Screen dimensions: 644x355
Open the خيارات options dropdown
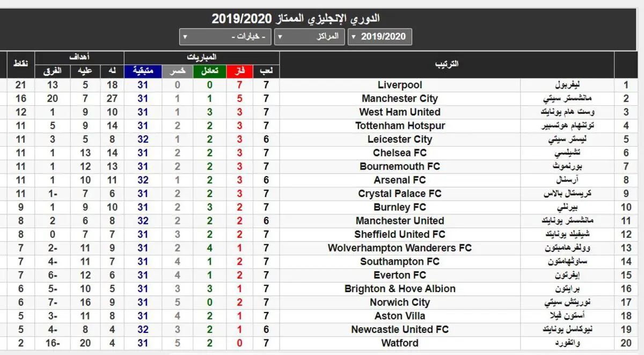(226, 37)
